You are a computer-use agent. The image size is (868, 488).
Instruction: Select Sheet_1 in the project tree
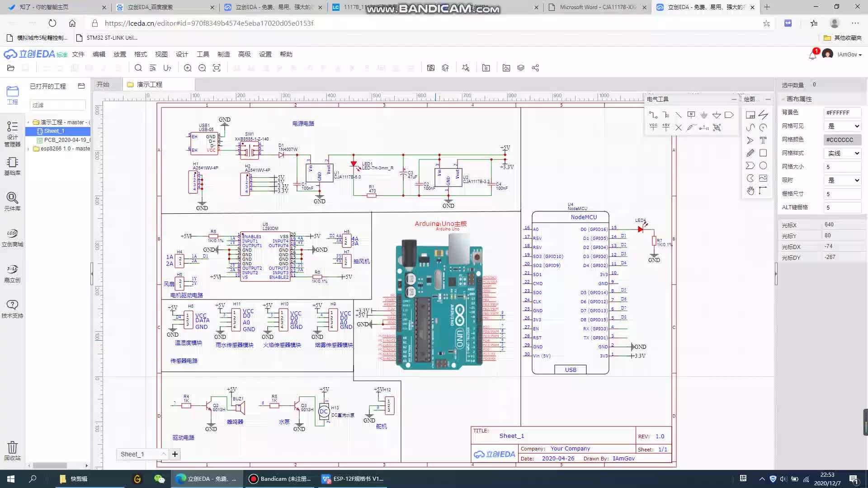click(x=58, y=131)
